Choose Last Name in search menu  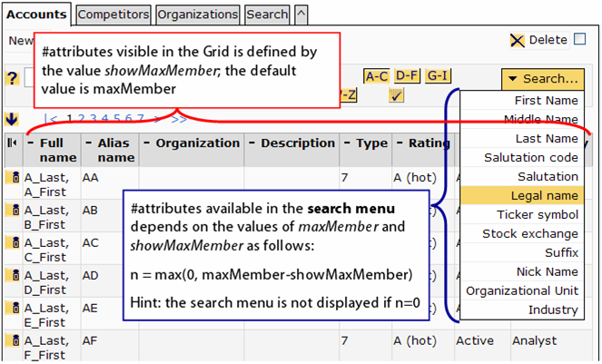point(522,139)
